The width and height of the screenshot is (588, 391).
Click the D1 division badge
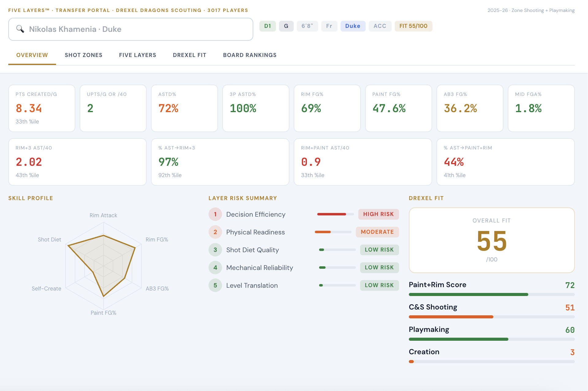tap(268, 26)
